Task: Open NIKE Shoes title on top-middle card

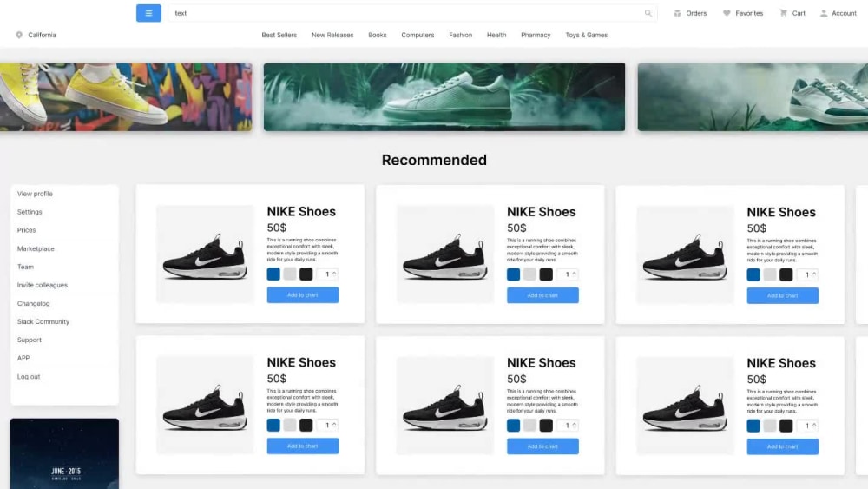Action: coord(542,212)
